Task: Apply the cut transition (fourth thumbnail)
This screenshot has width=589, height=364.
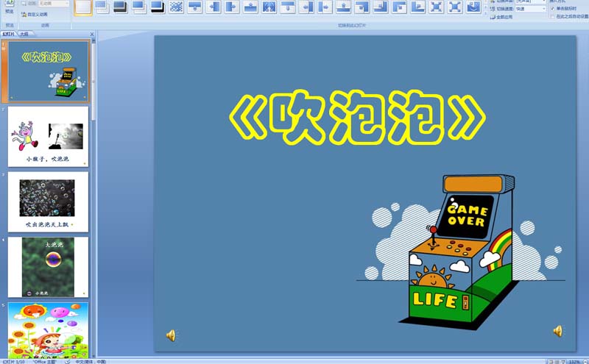Action: 139,7
